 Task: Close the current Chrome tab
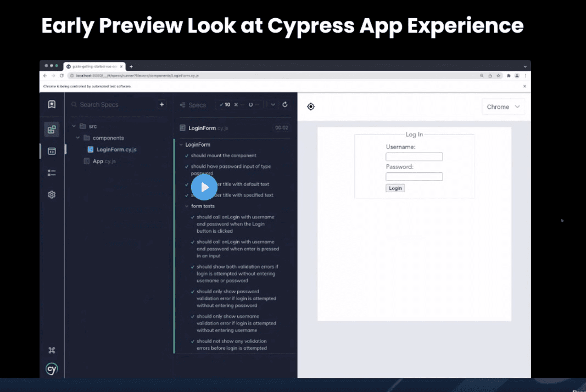121,66
